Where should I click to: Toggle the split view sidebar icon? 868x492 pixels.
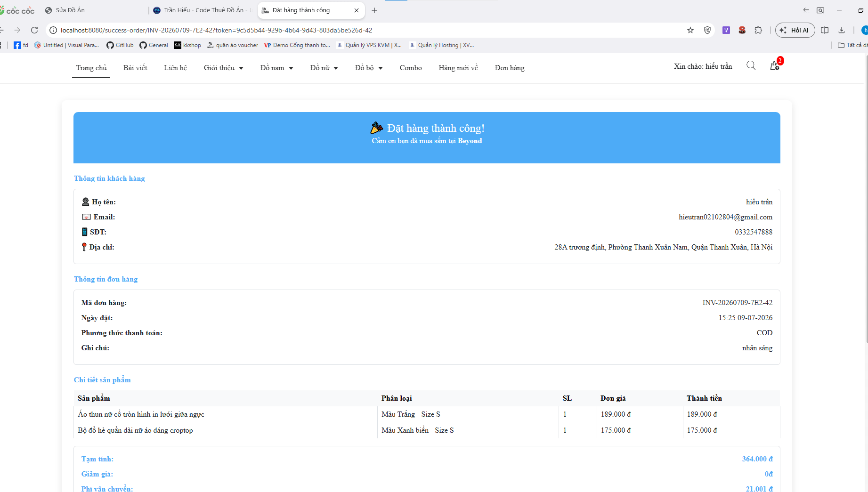click(825, 30)
